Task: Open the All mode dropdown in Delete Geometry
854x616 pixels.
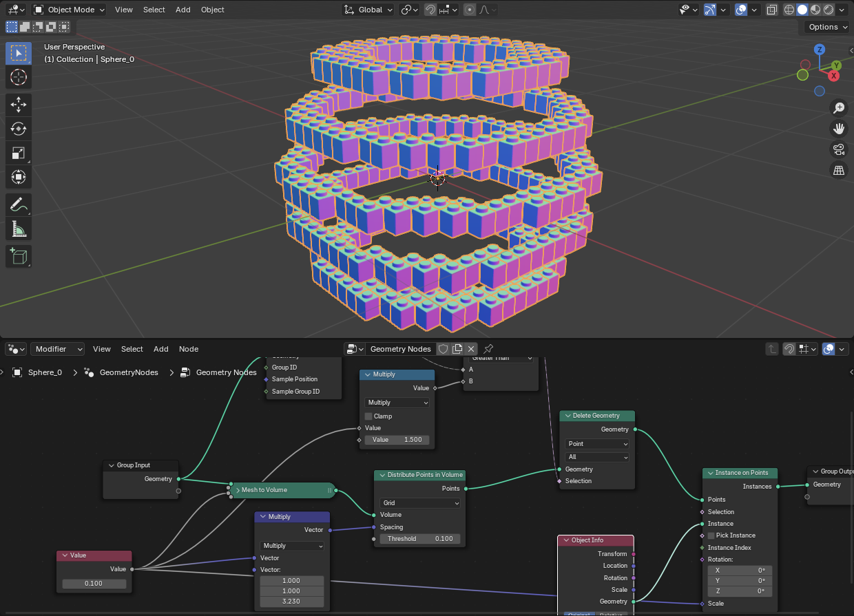Action: pos(597,457)
